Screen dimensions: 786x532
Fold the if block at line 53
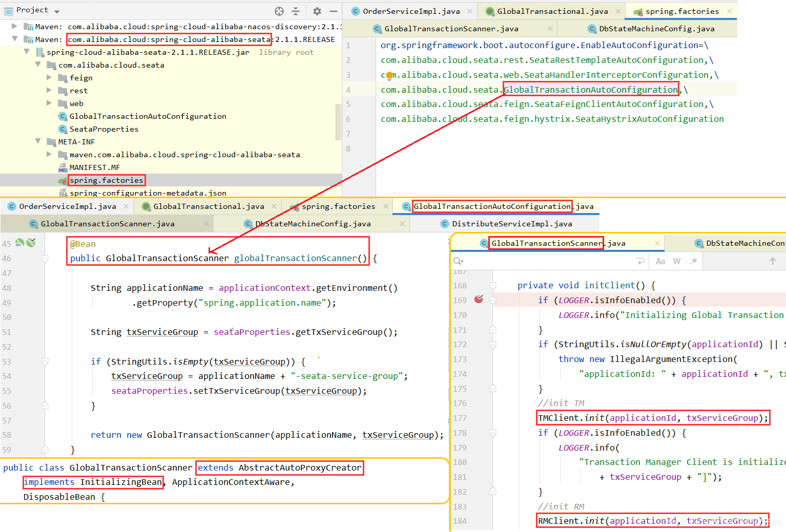pos(45,361)
